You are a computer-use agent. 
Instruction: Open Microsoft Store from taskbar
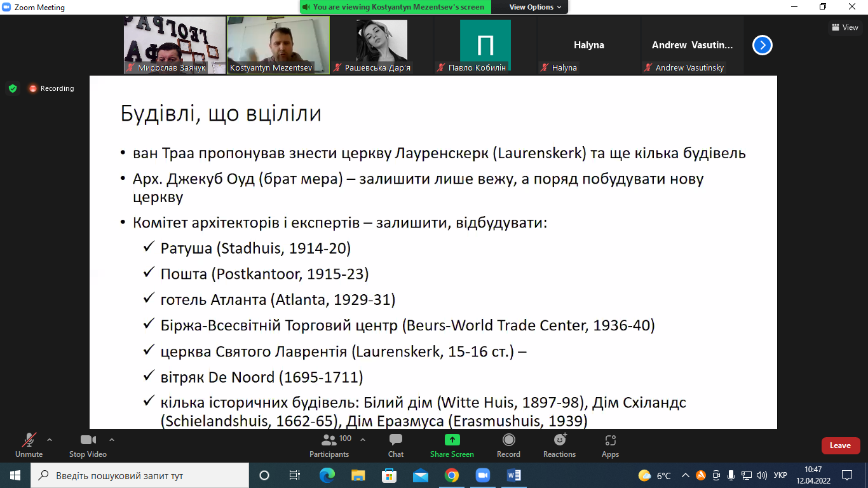tap(390, 475)
